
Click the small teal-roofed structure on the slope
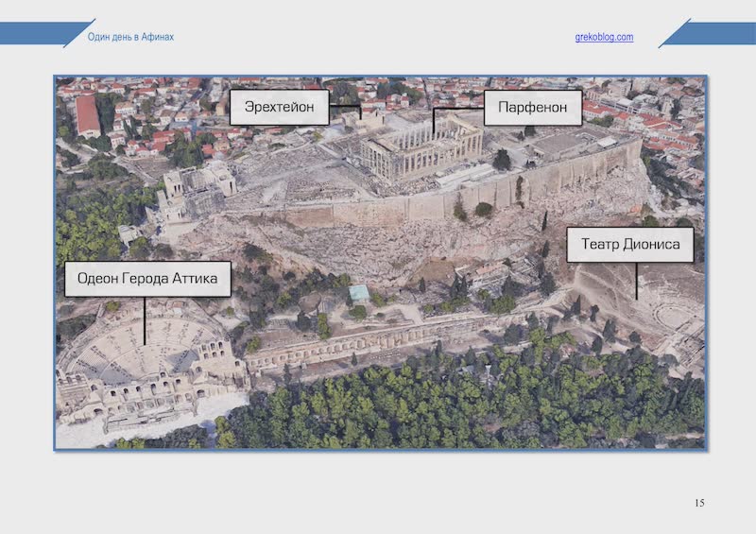coord(359,293)
